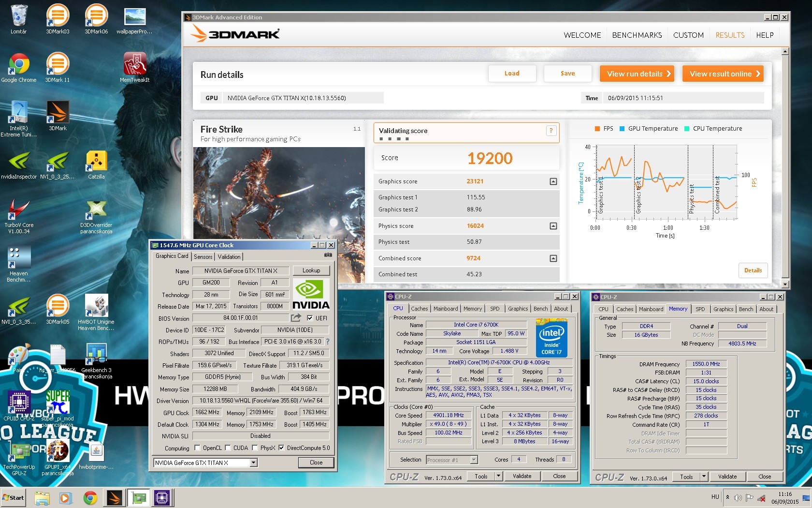Open Intel Extreme Tuning desktop shortcut
812x508 pixels.
click(19, 119)
